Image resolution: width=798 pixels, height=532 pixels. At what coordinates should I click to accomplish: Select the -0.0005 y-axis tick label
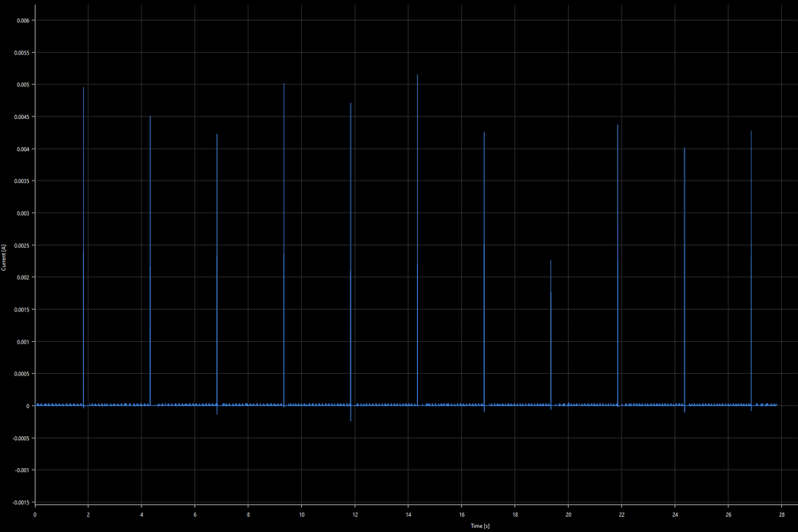tap(21, 438)
